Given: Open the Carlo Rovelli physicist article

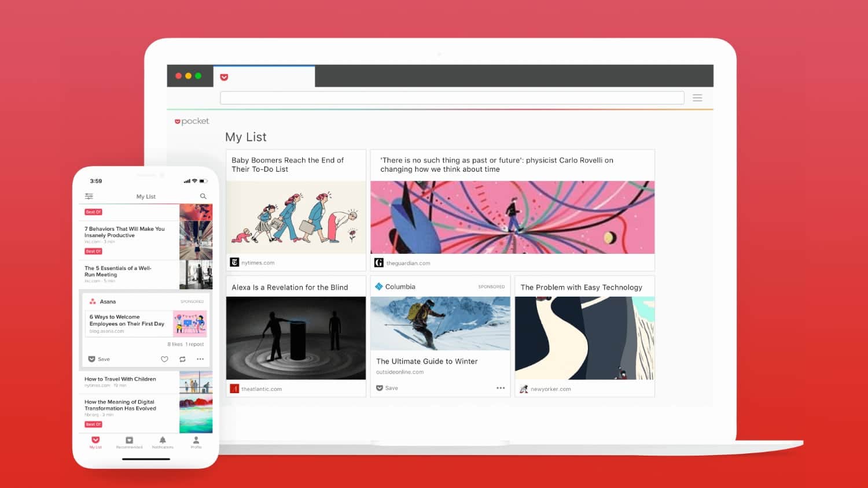Looking at the screenshot, I should (x=496, y=165).
